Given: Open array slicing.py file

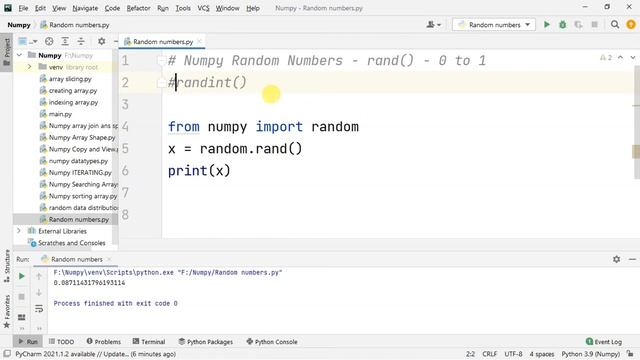Looking at the screenshot, I should tap(70, 79).
